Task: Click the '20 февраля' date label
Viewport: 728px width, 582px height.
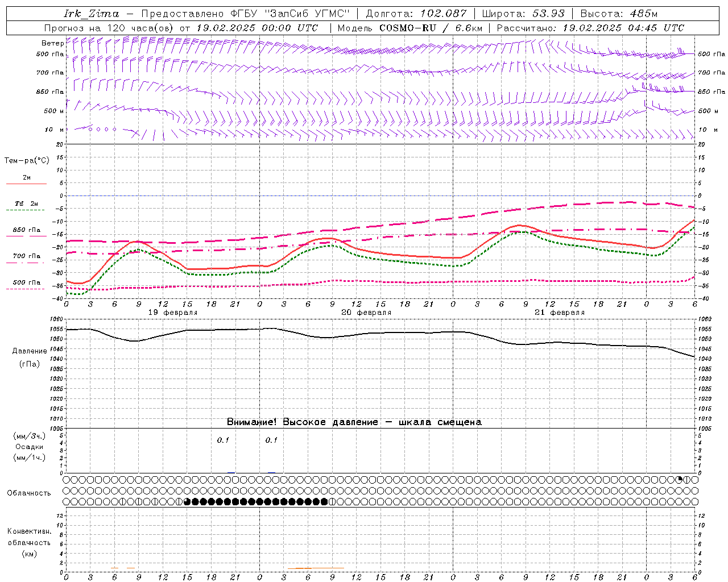Action: coord(366,313)
